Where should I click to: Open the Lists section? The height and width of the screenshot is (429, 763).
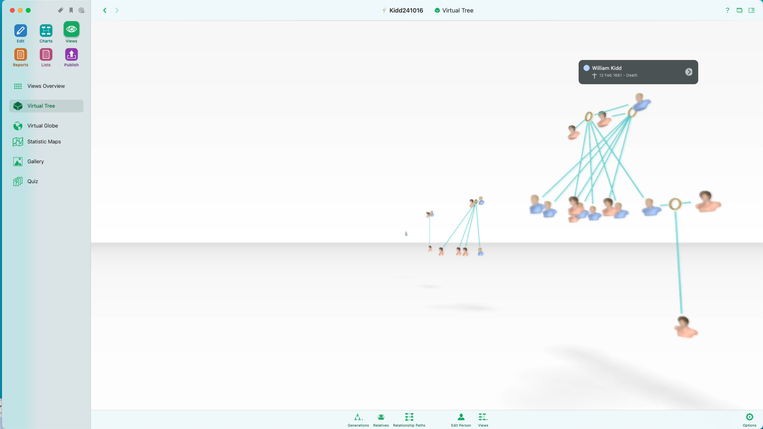[x=46, y=57]
